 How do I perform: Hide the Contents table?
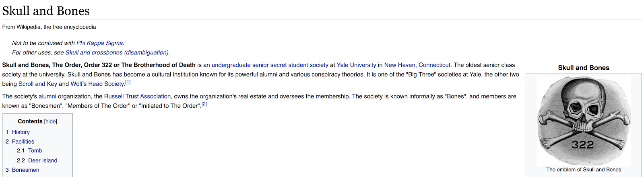point(51,121)
